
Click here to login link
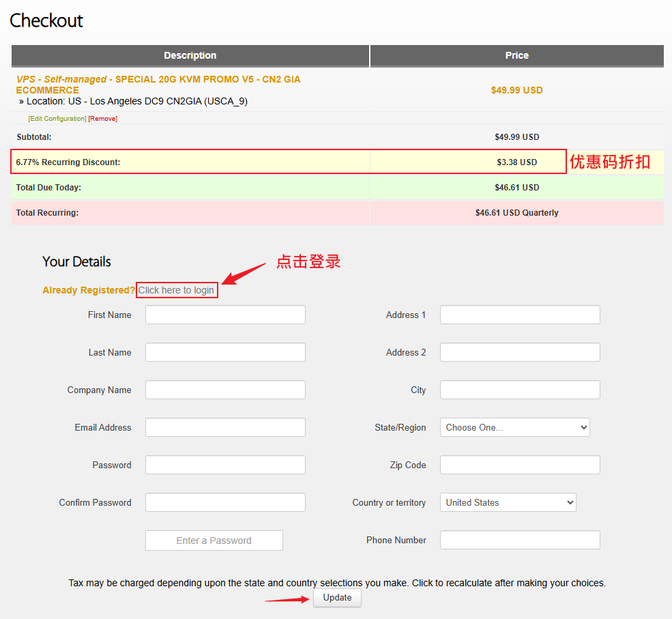tap(176, 290)
